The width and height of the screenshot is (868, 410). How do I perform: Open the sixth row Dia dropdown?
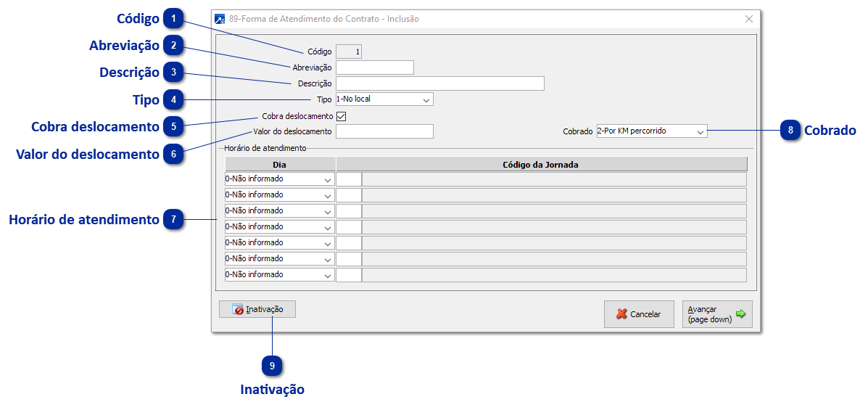tap(280, 259)
